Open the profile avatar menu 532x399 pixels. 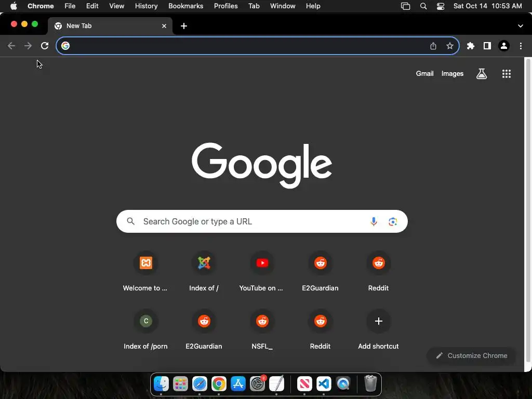pos(504,46)
